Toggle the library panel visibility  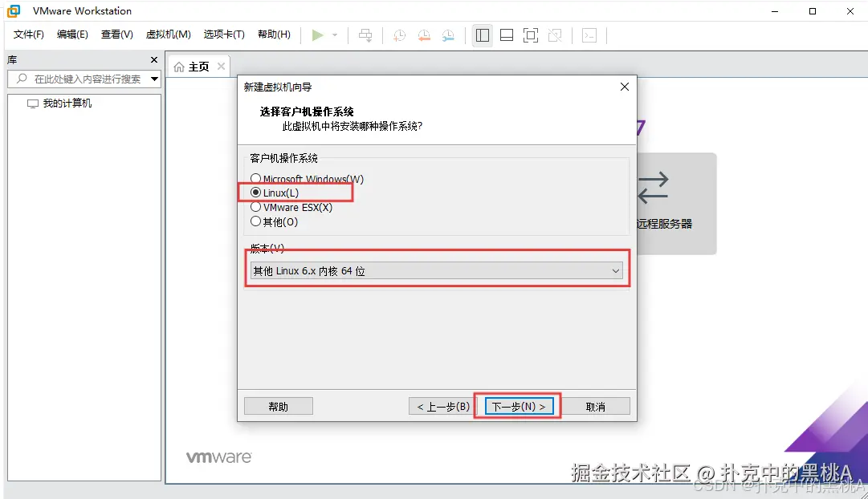(x=483, y=35)
